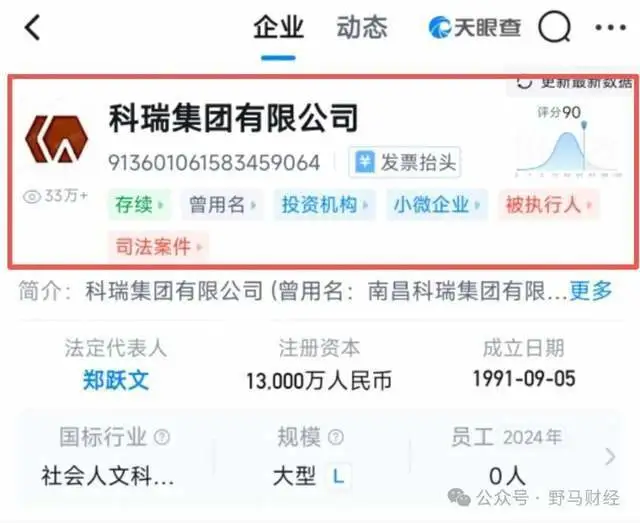Click the eye view count icon
Image resolution: width=640 pixels, height=523 pixels.
click(32, 197)
